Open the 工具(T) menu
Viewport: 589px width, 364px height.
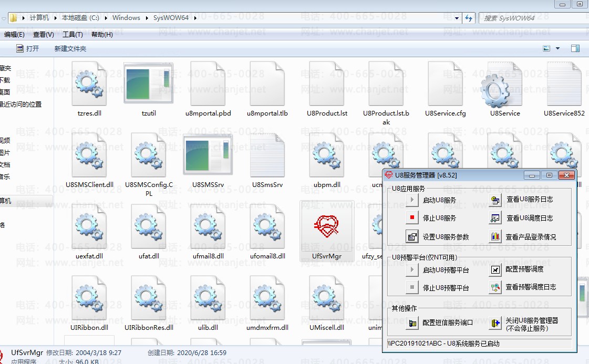(73, 35)
